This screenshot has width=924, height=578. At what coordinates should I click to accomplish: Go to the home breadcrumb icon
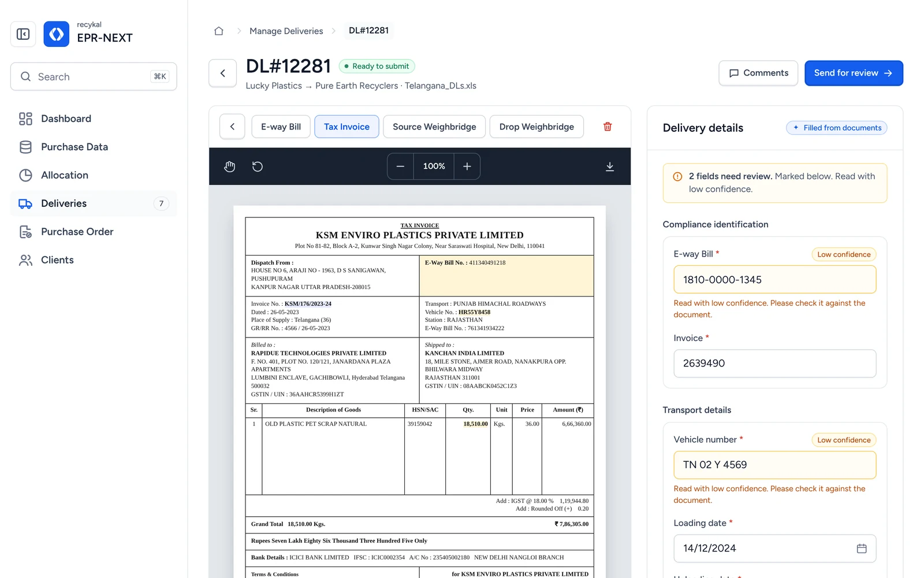(x=219, y=31)
